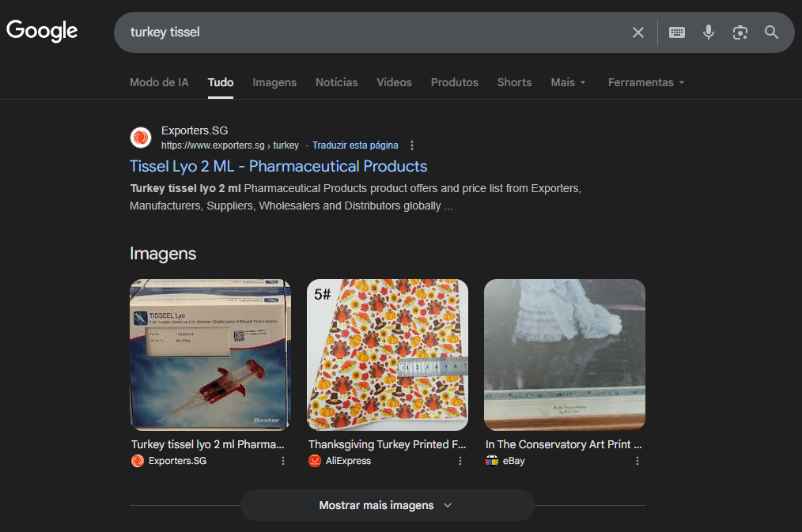This screenshot has height=532, width=802.
Task: Open options for the AliExpress image result
Action: [x=460, y=461]
